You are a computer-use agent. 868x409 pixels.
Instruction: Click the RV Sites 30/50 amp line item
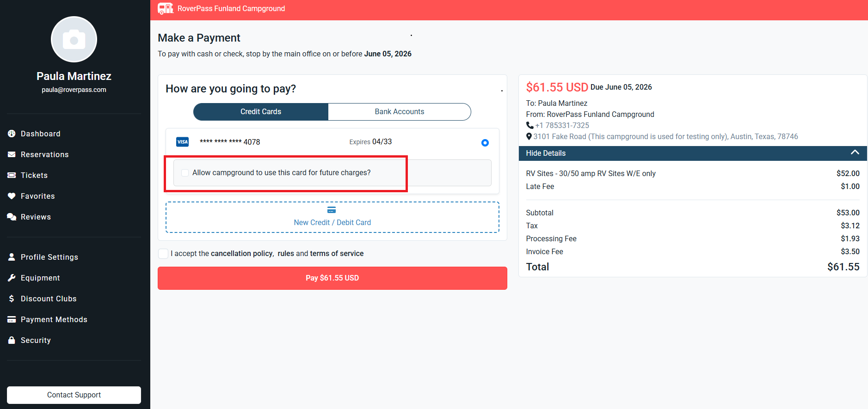pos(591,173)
